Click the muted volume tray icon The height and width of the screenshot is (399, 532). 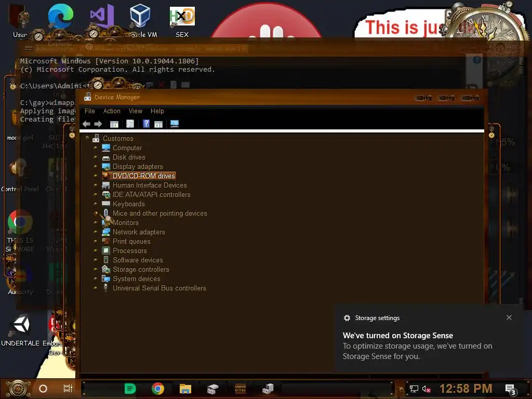click(x=426, y=389)
